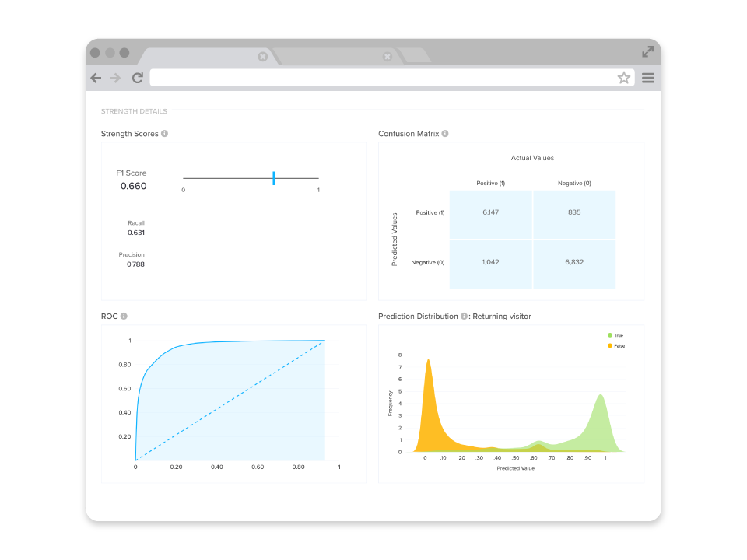Select the 6,147 confusion matrix cell
Image resolution: width=747 pixels, height=560 pixels.
coord(490,212)
